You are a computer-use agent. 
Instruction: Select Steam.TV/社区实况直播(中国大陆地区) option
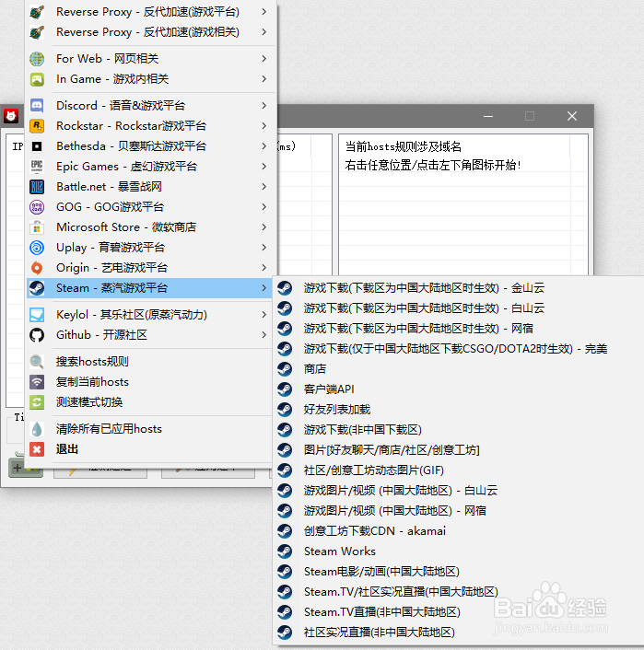pos(459,592)
